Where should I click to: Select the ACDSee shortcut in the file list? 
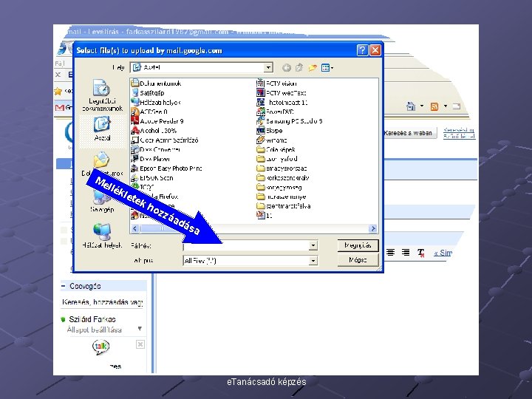pyautogui.click(x=149, y=112)
